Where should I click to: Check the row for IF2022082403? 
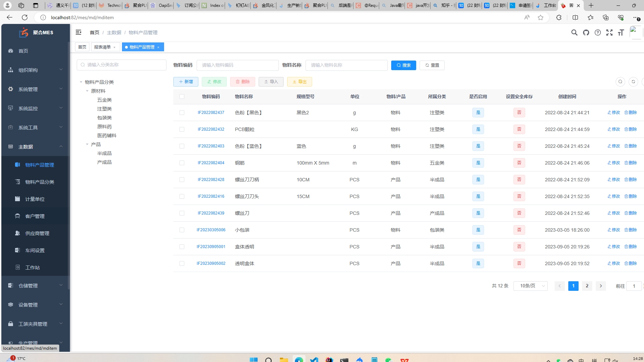point(182,146)
